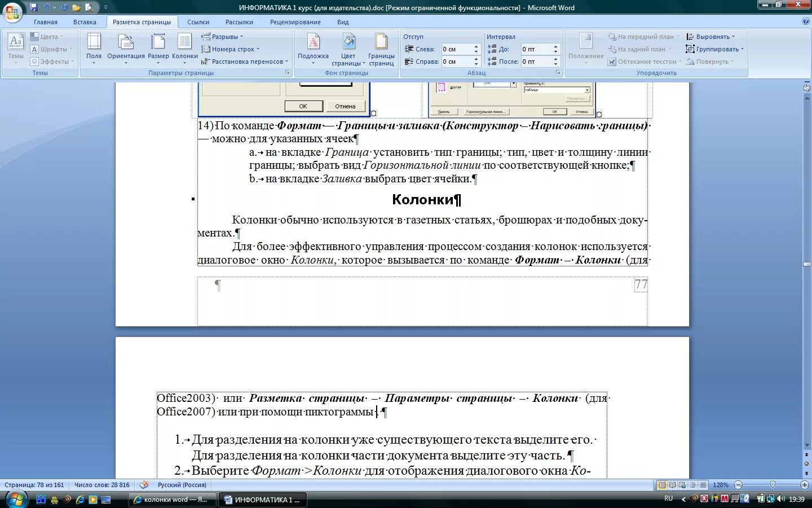Viewport: 812px width, 508px height.
Task: Switch to Draft view
Action: pos(702,485)
